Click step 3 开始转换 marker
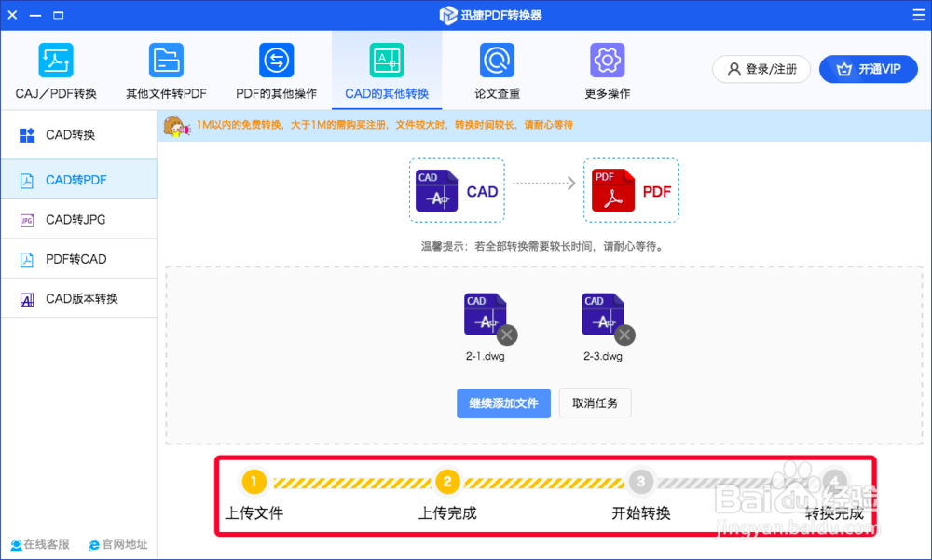This screenshot has width=932, height=560. [641, 482]
